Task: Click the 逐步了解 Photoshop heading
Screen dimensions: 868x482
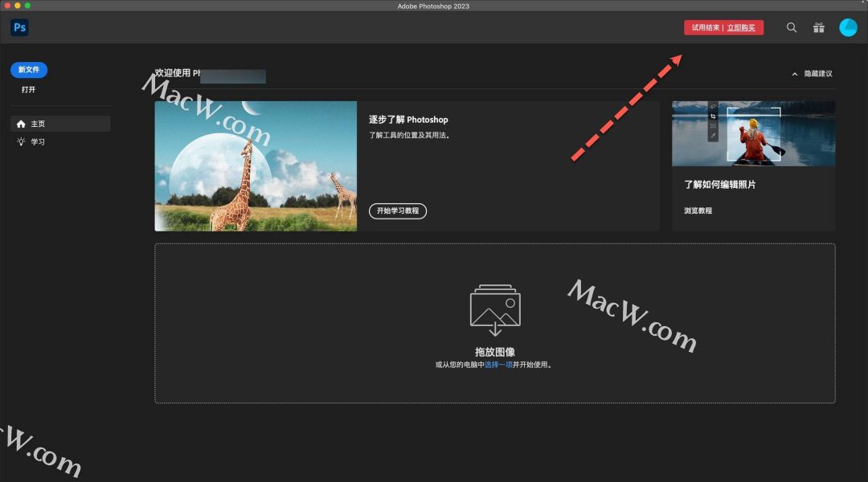Action: coord(408,120)
